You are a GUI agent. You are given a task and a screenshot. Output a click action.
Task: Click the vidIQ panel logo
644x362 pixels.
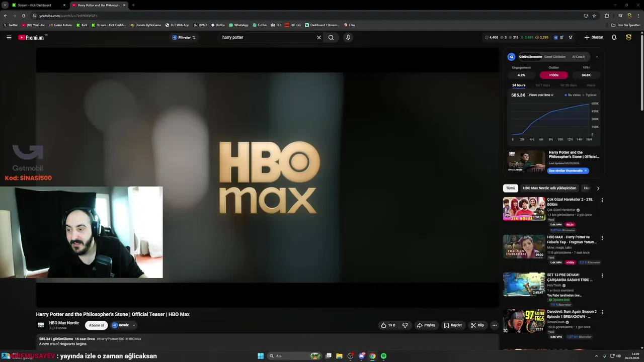point(511,57)
